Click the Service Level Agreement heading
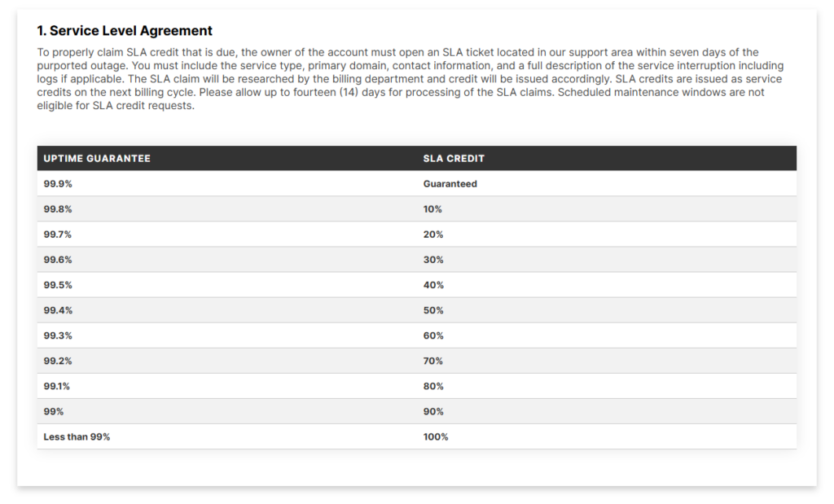 (125, 31)
